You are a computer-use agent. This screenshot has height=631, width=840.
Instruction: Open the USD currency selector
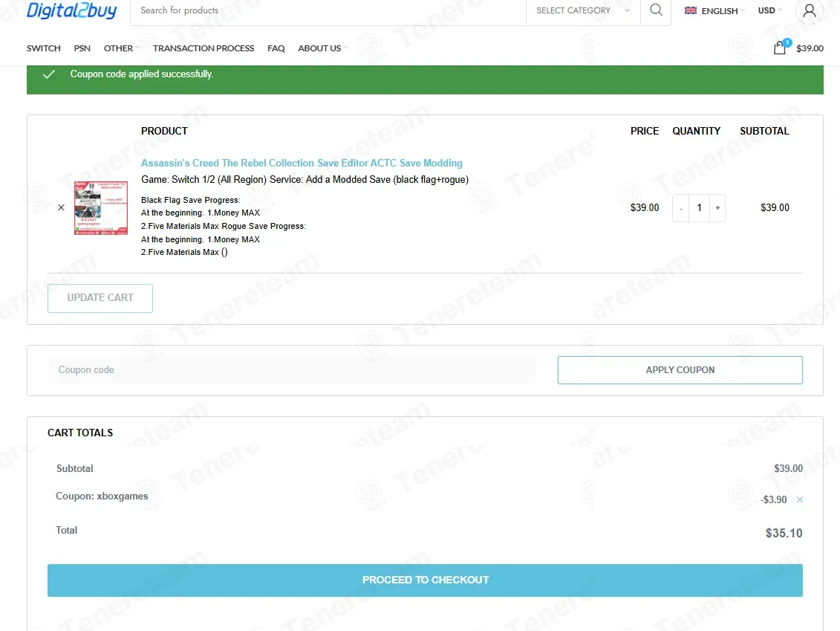click(x=770, y=10)
